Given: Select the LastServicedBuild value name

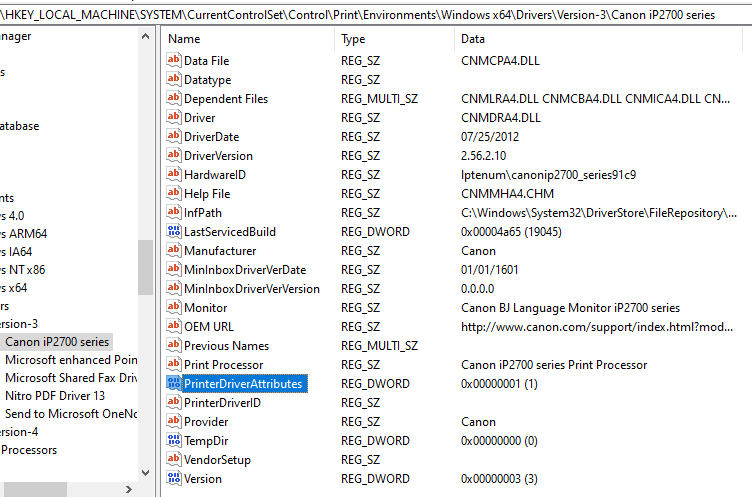Looking at the screenshot, I should [230, 232].
